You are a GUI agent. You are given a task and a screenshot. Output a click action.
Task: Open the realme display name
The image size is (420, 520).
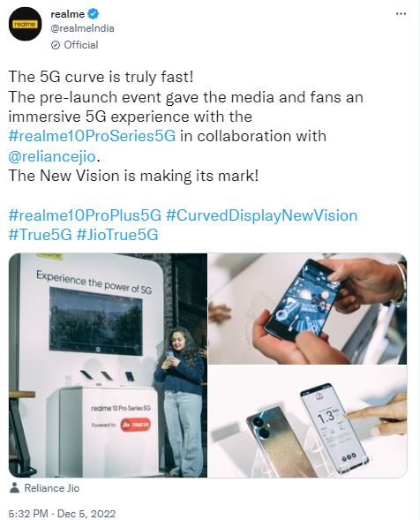(68, 14)
